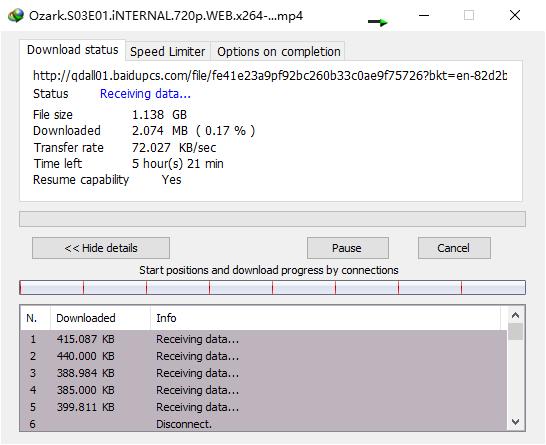Click the connections list scrollbar thumb

[x=515, y=331]
